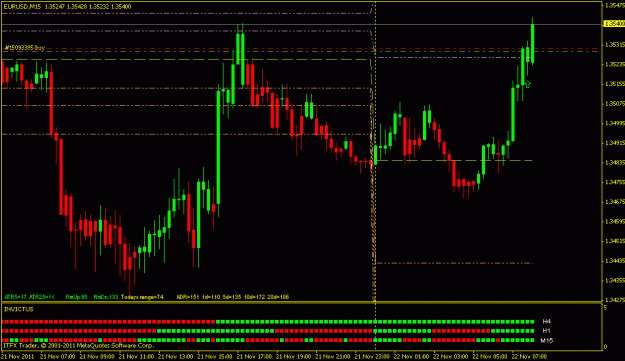Click the 'RmDn:133' readout
This screenshot has width=625, height=361.
tap(106, 297)
